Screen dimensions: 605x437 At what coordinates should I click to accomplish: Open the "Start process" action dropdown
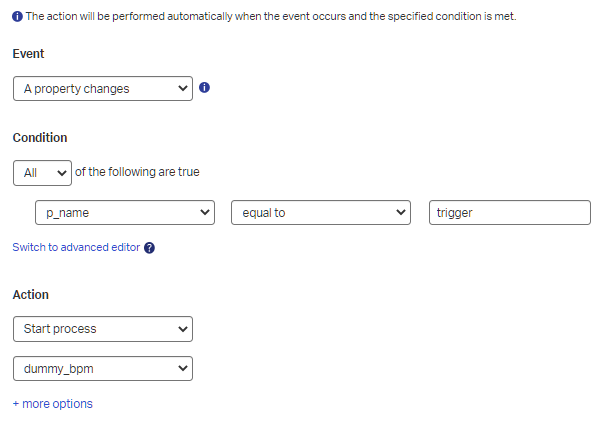(x=102, y=328)
